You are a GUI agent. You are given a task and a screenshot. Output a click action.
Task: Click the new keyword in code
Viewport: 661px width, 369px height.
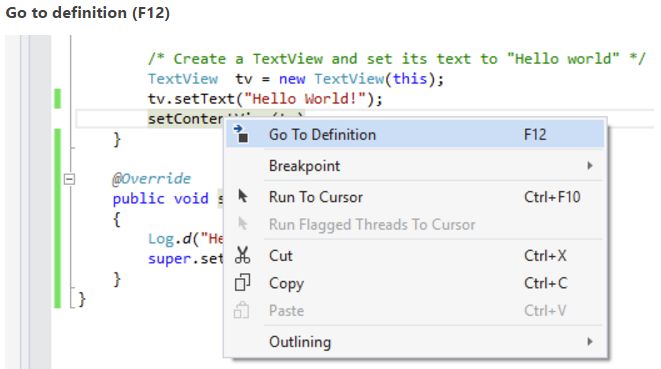click(x=292, y=79)
